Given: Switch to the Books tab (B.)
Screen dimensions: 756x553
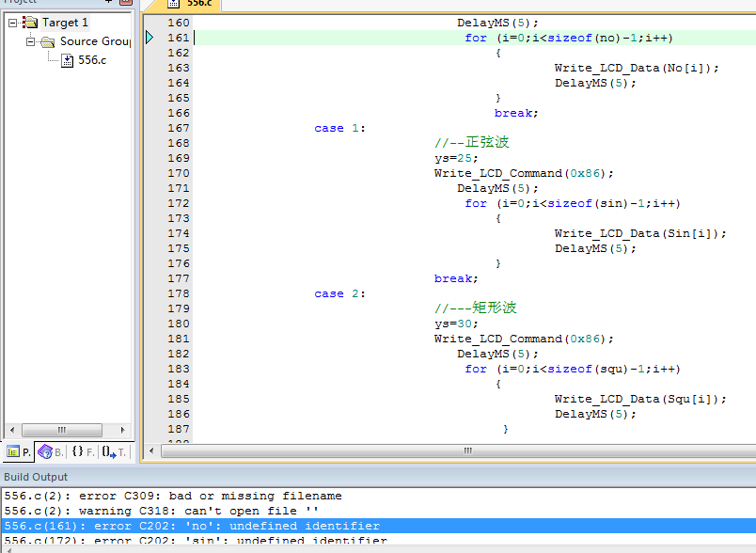Looking at the screenshot, I should (50, 451).
